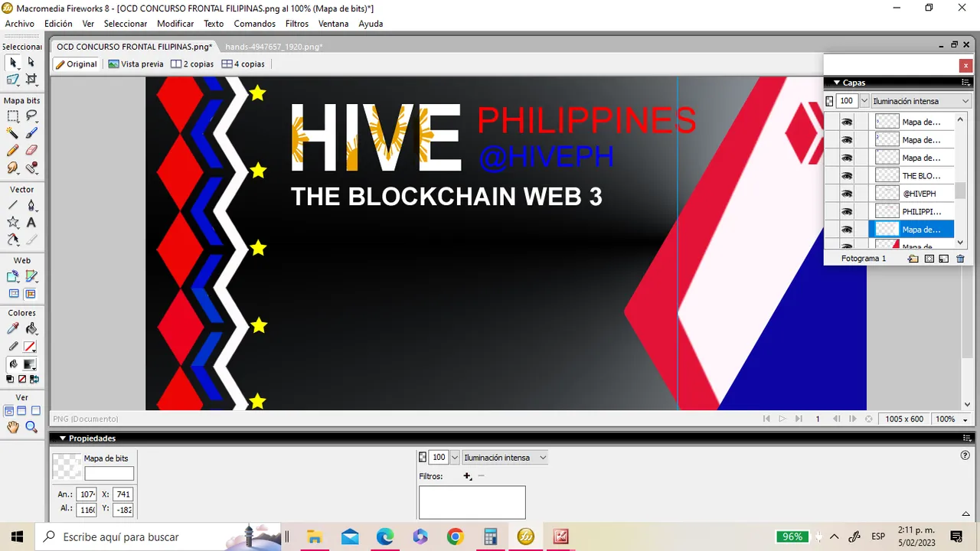980x551 pixels.
Task: Delete selected layer with trash icon
Action: pos(960,259)
